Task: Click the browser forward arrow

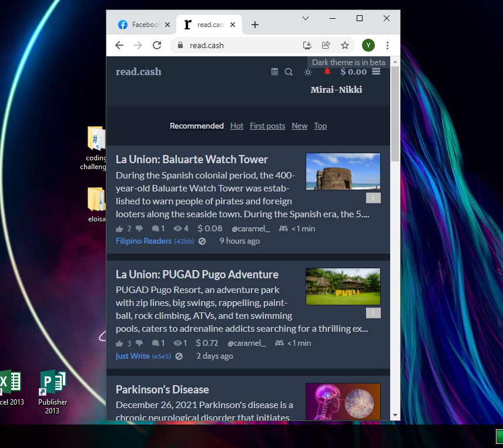Action: point(138,46)
